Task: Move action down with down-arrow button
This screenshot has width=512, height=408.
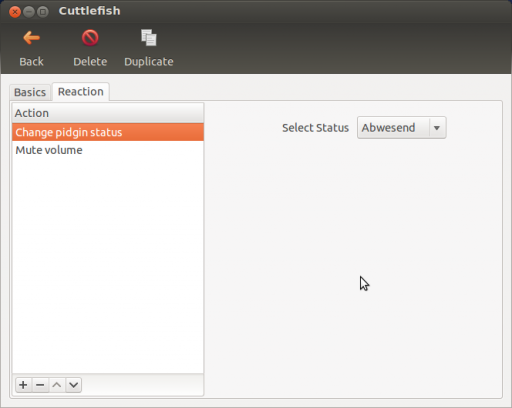Action: tap(74, 385)
